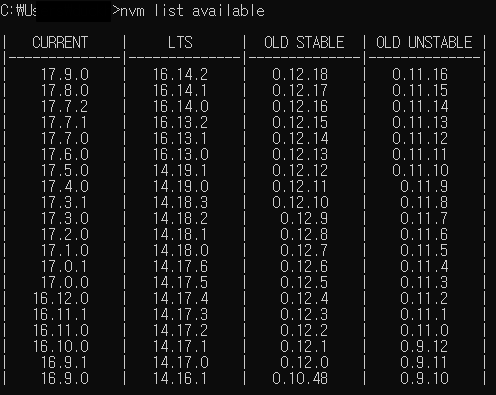The height and width of the screenshot is (395, 496).
Task: Click old stable version 0.12.10
Action: 300,202
